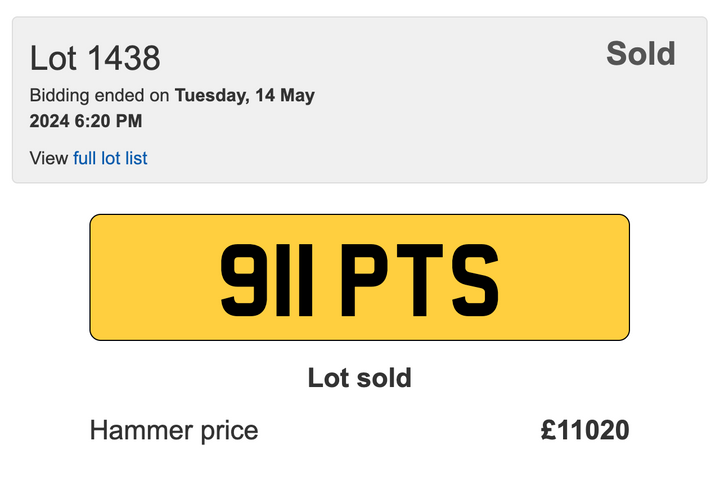Click the word View before the link
This screenshot has width=720, height=485.
(49, 158)
